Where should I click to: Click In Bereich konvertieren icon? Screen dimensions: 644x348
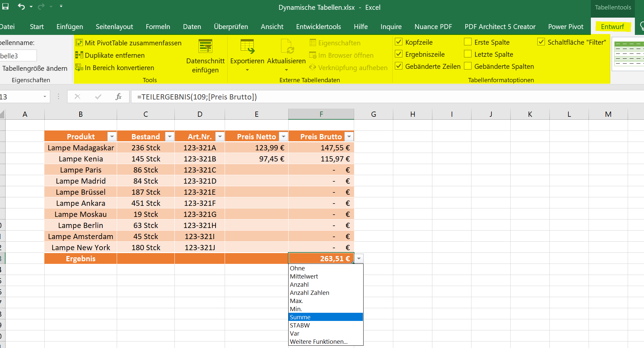coord(79,68)
